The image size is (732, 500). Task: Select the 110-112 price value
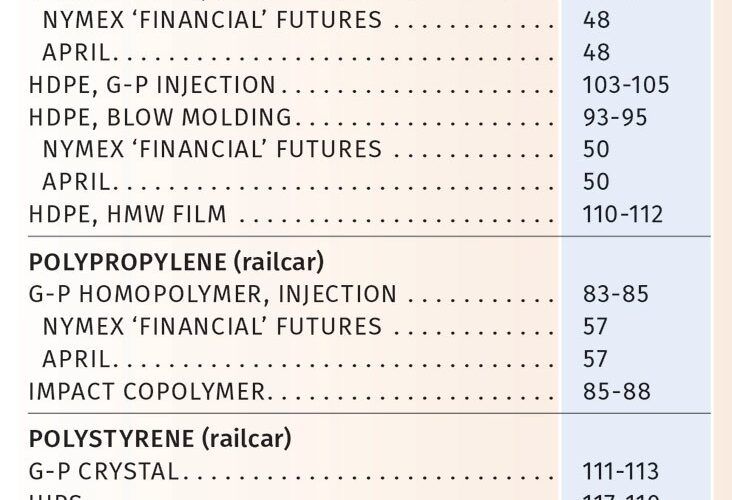(623, 214)
